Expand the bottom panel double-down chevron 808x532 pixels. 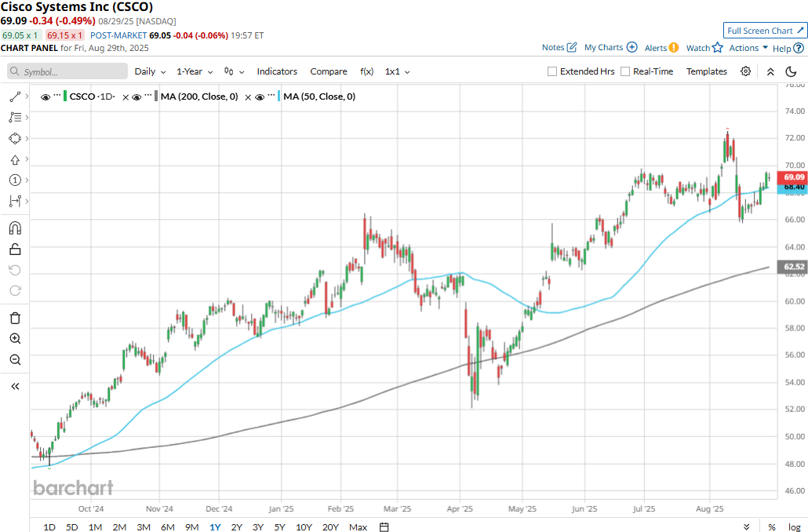point(747,527)
